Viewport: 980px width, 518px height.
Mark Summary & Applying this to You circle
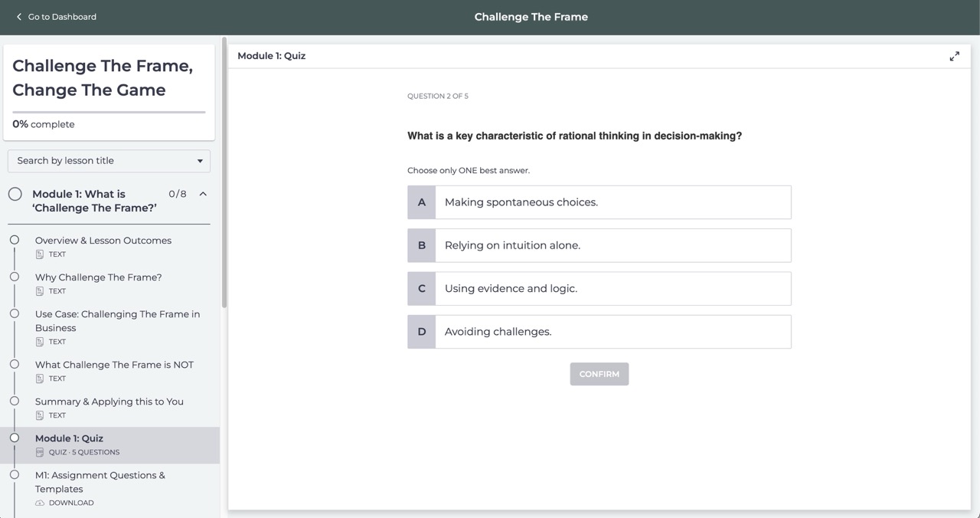[x=15, y=401]
